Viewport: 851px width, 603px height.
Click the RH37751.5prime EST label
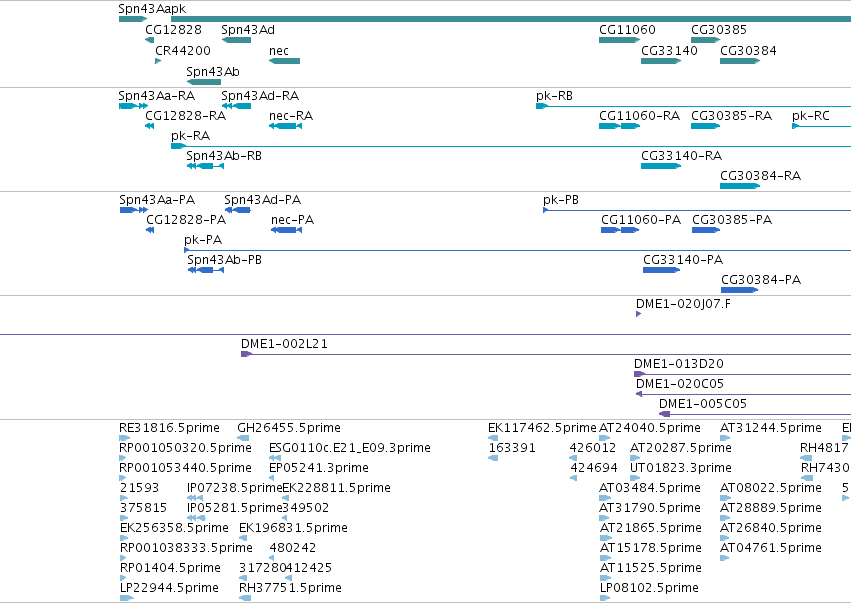coord(290,589)
